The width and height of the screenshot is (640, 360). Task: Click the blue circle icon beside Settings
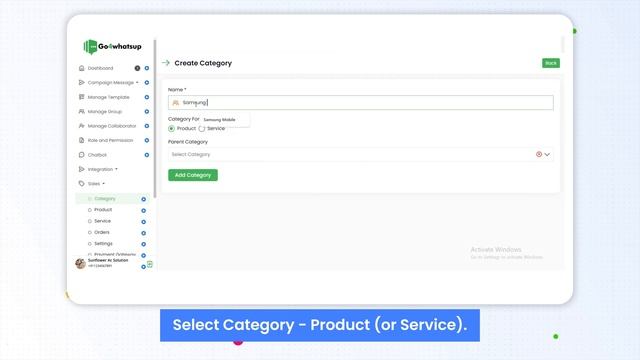[x=143, y=244]
